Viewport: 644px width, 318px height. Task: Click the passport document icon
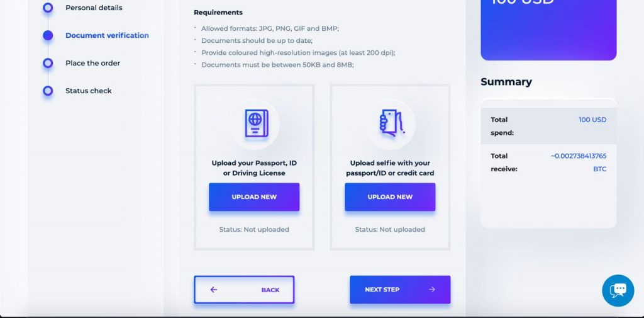coord(257,123)
